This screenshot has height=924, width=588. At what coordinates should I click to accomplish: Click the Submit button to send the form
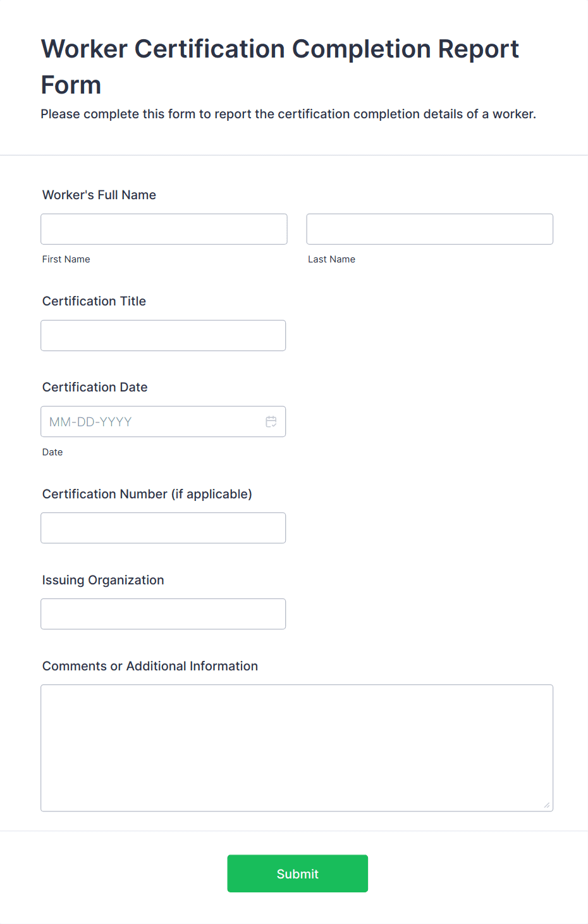[x=297, y=873]
